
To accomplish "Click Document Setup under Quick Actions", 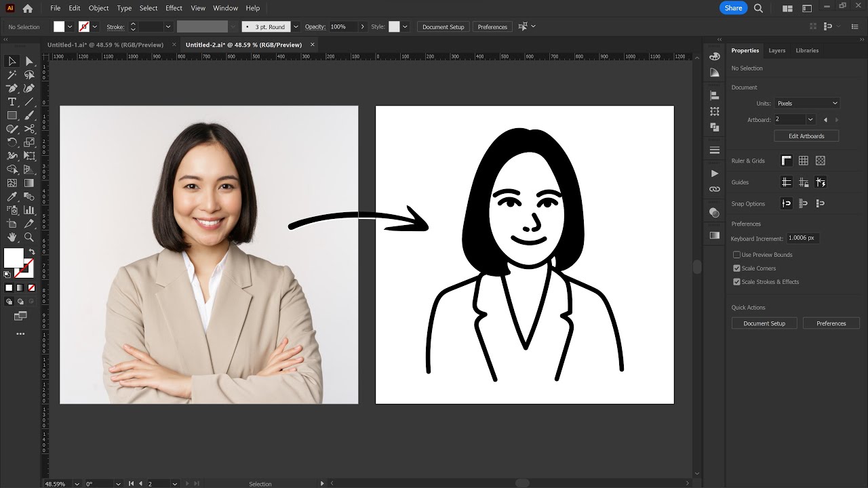I will tap(764, 323).
